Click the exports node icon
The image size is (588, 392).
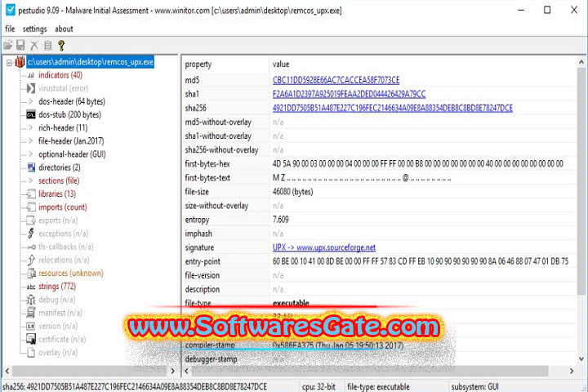click(x=31, y=220)
